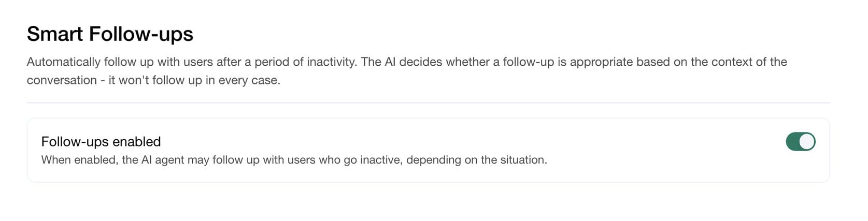
Task: Click the word "enabled" in the setting label
Action: tap(137, 141)
